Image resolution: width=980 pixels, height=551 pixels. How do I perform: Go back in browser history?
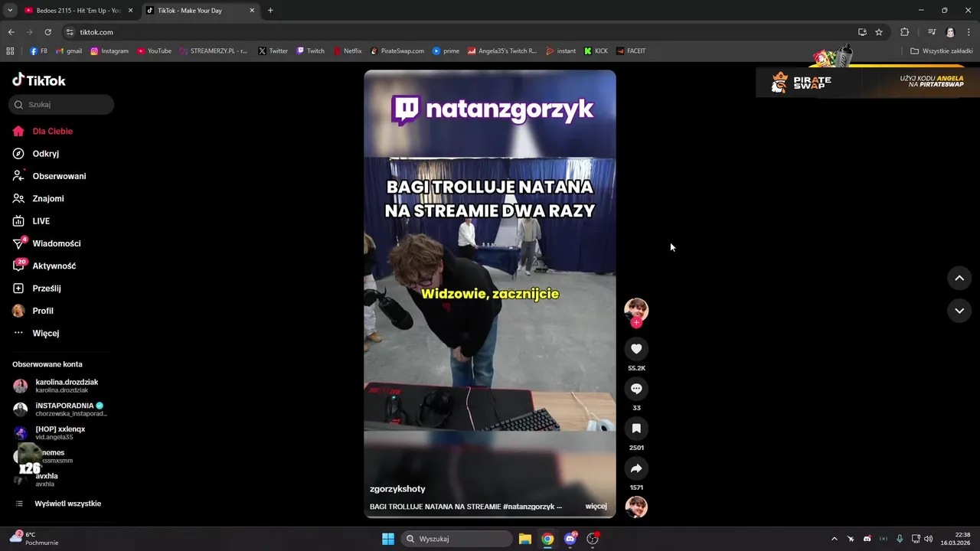[11, 32]
